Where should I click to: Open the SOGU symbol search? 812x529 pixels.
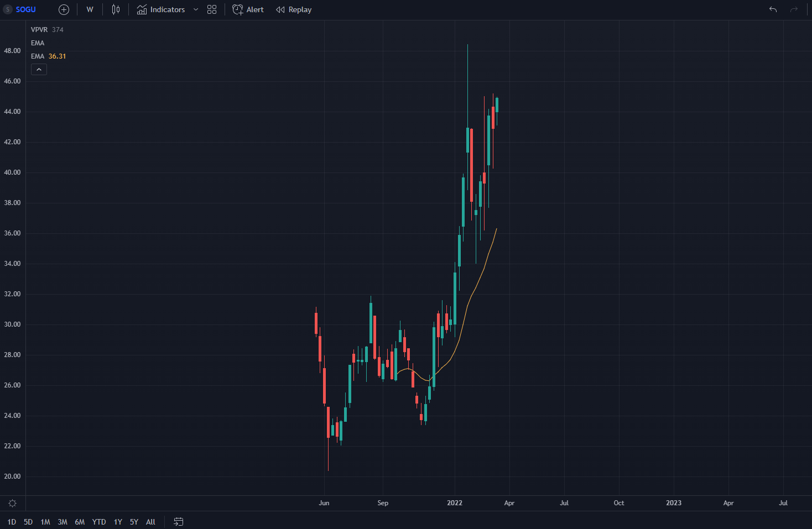click(20, 9)
